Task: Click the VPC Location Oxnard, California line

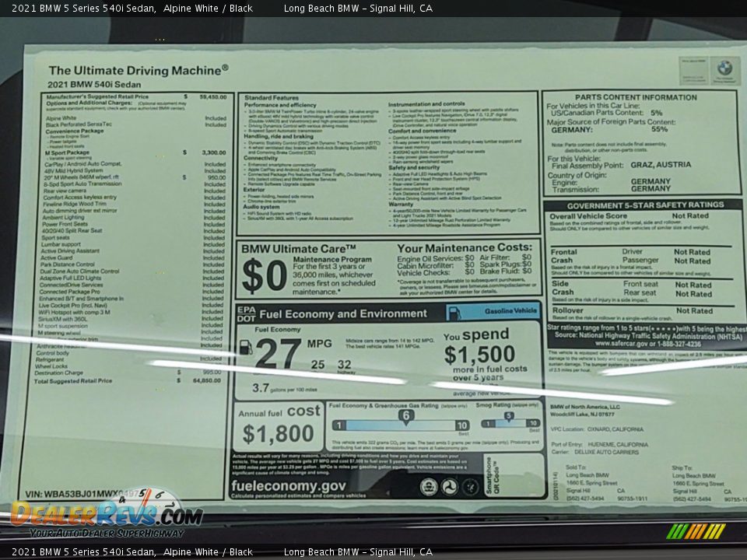Action: coord(597,429)
